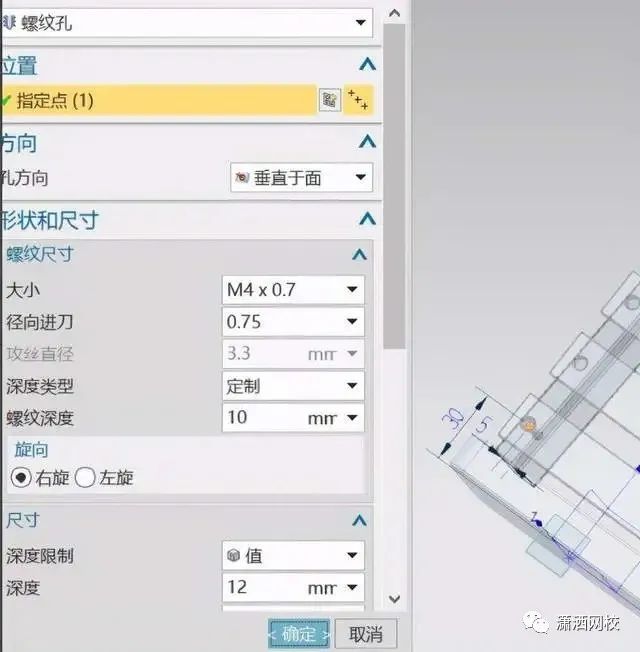640x652 pixels.
Task: Select the 右旋 radio button
Action: coord(21,478)
